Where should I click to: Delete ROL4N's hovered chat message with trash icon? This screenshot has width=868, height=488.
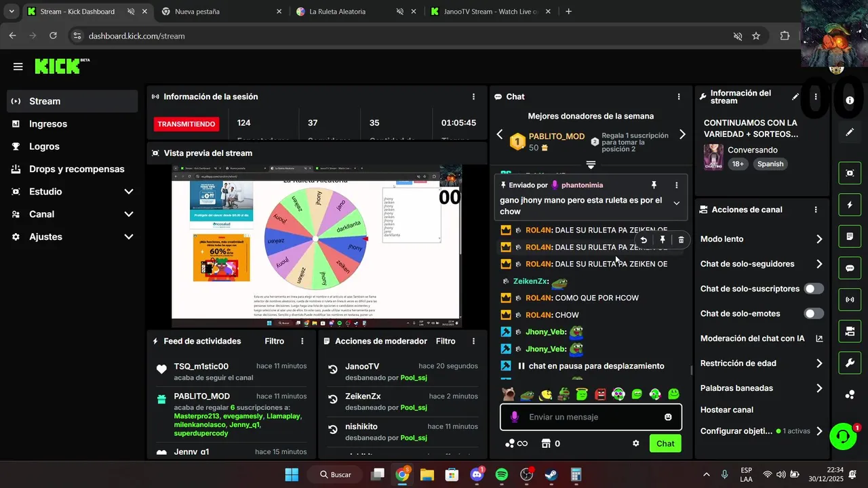pos(682,240)
